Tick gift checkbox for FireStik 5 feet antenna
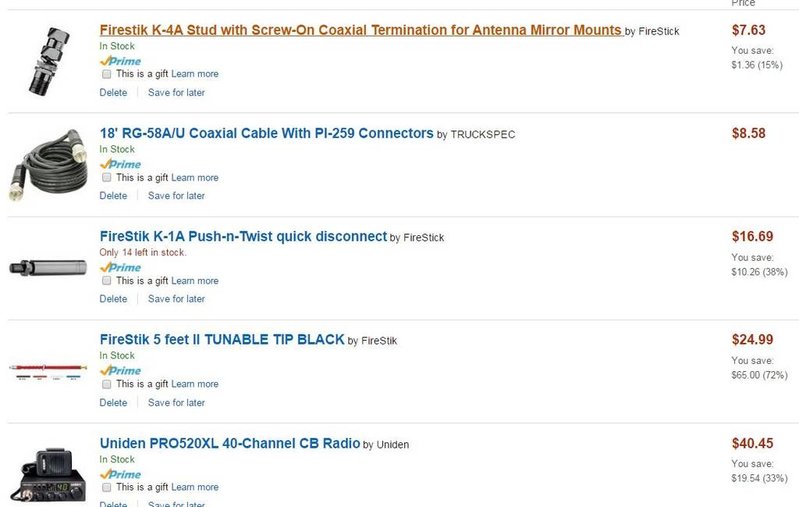Viewport: 799px width, 507px height. [106, 384]
